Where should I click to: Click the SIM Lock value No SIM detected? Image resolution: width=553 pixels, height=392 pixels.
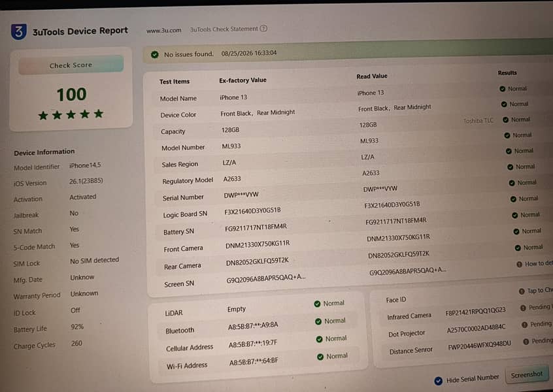(95, 261)
